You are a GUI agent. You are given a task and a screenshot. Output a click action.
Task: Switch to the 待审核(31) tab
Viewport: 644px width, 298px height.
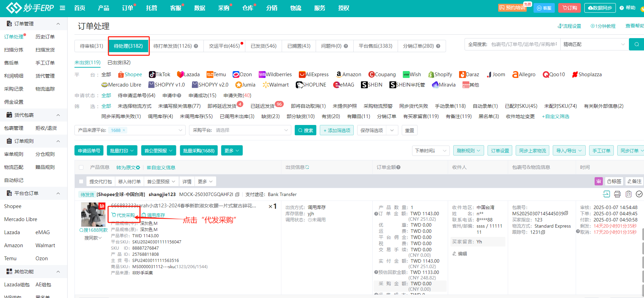tap(91, 46)
